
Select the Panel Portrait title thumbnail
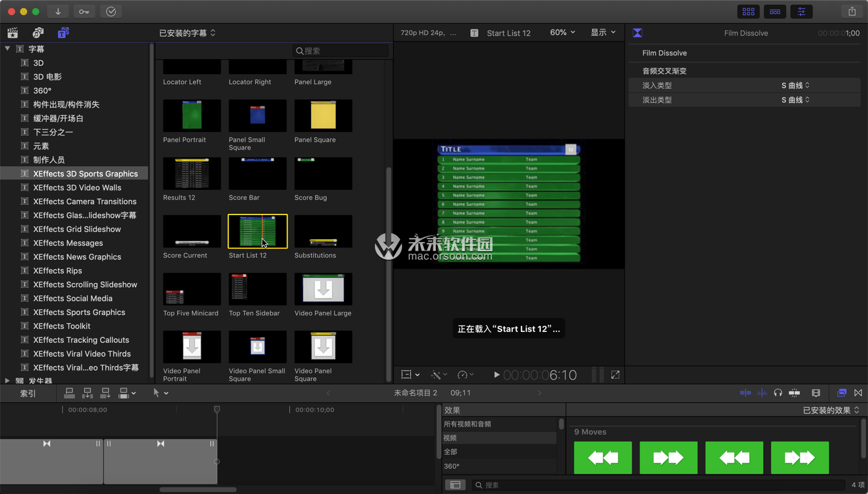[192, 116]
